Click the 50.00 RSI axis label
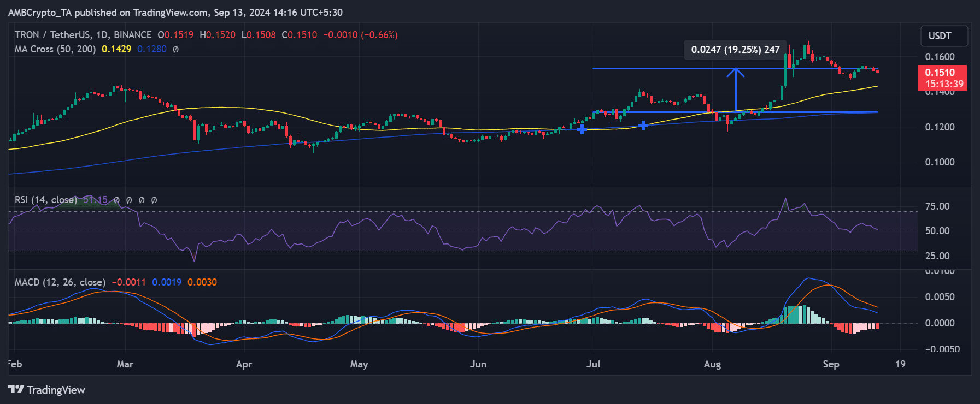 [937, 231]
